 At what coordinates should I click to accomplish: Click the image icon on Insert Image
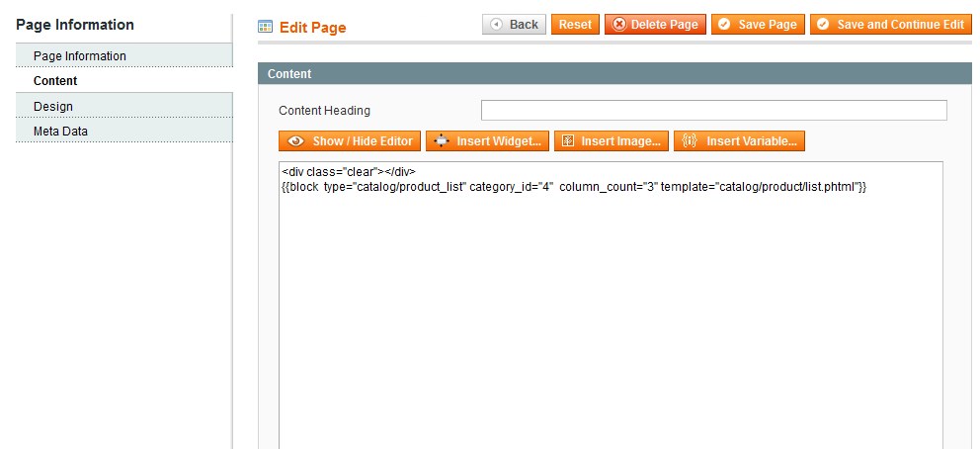pyautogui.click(x=568, y=140)
